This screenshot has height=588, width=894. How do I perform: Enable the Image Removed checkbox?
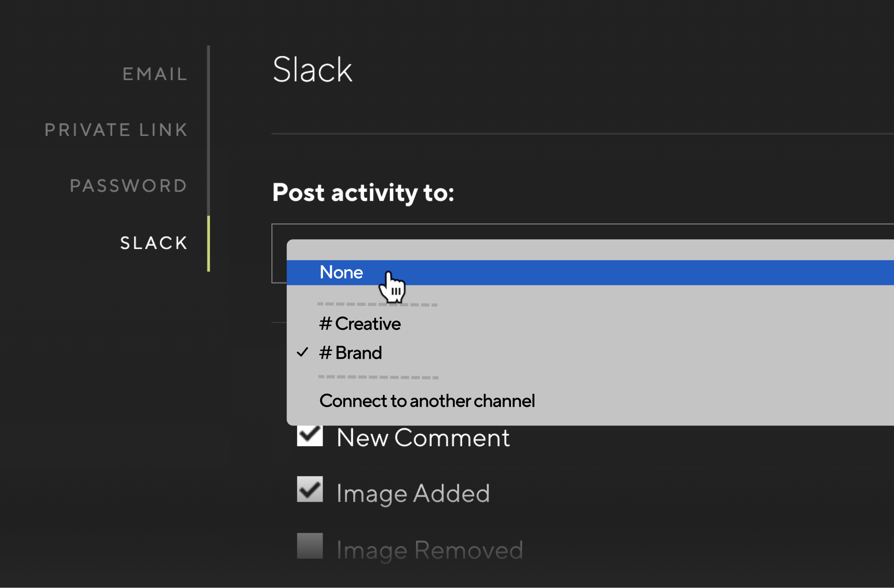tap(310, 546)
